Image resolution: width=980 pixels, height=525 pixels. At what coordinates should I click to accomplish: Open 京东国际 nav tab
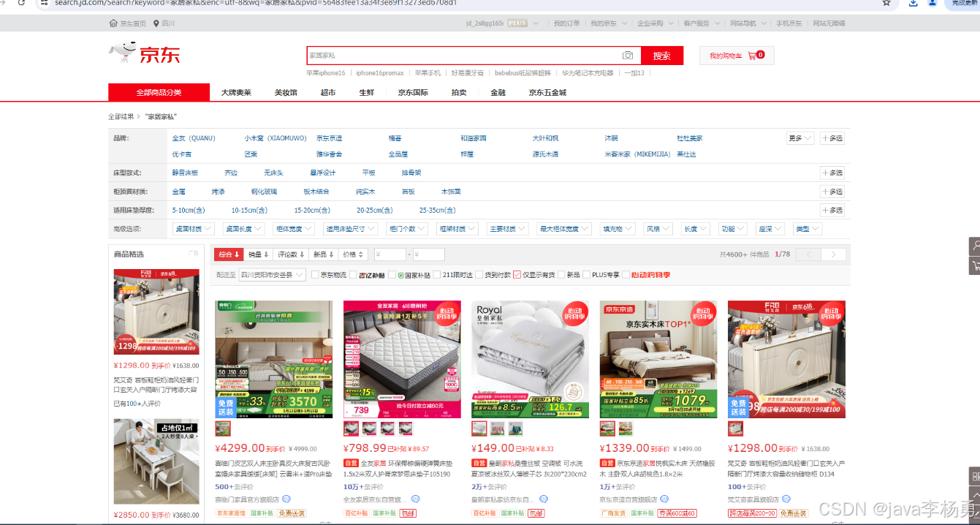413,93
